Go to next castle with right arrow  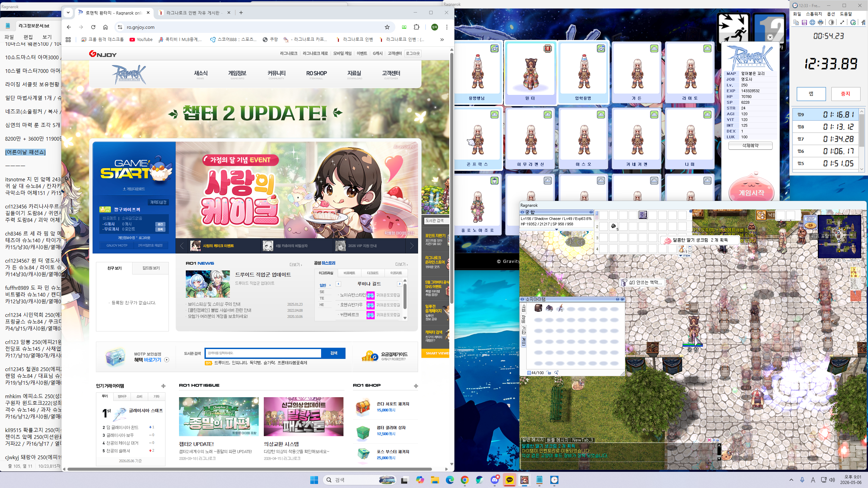pos(400,284)
